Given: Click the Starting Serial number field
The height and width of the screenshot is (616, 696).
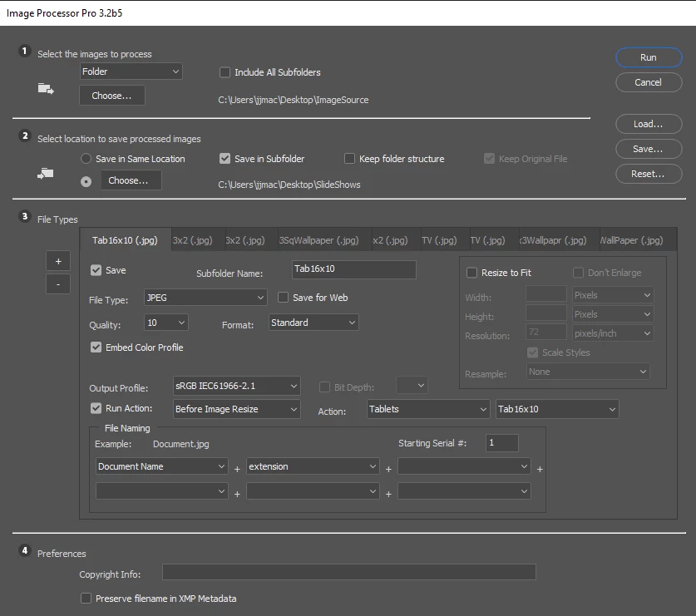Looking at the screenshot, I should click(x=502, y=443).
